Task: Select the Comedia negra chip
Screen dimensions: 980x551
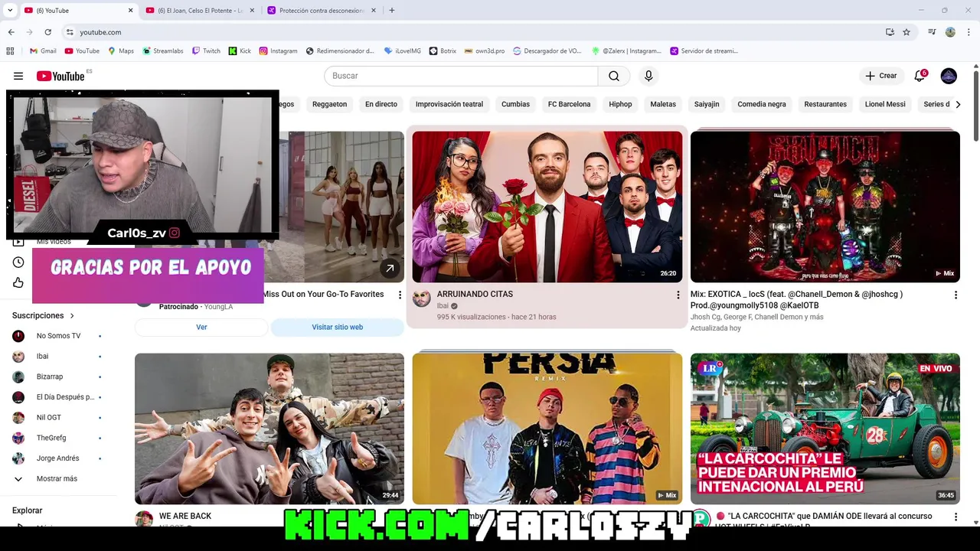Action: click(x=762, y=104)
